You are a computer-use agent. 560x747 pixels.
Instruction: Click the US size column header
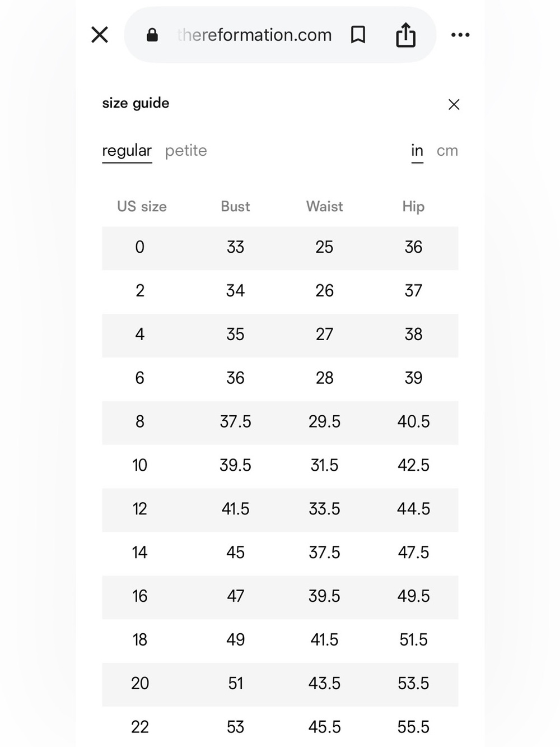[142, 206]
